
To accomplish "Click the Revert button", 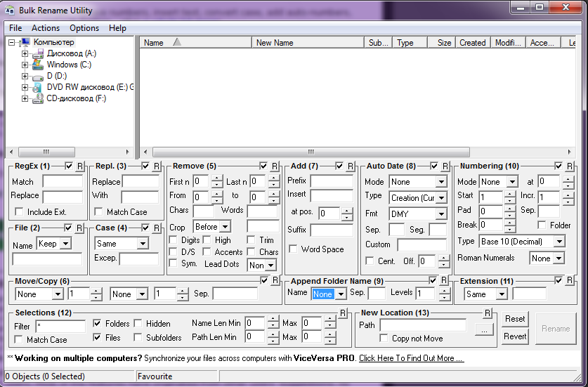I will [x=515, y=336].
